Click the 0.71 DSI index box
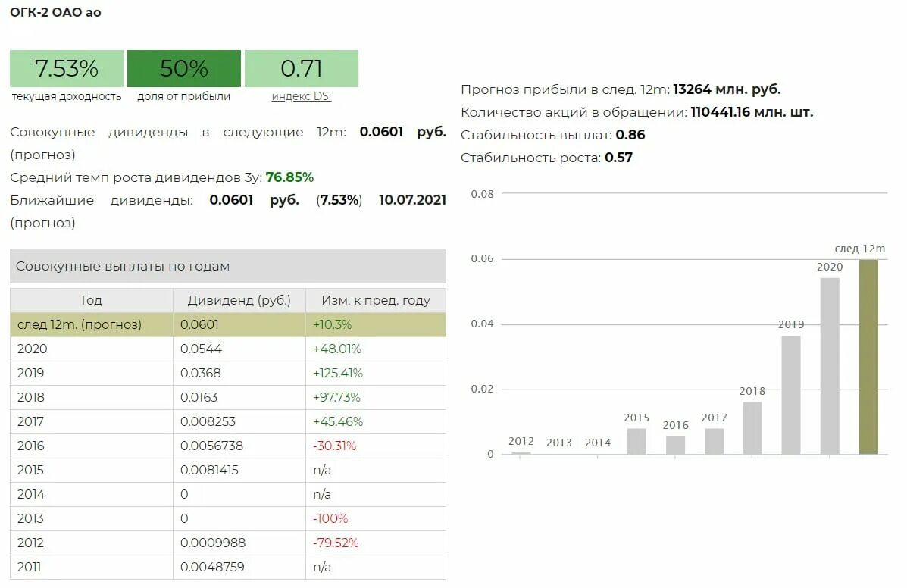Viewport: 907px width, 588px height. [x=302, y=68]
